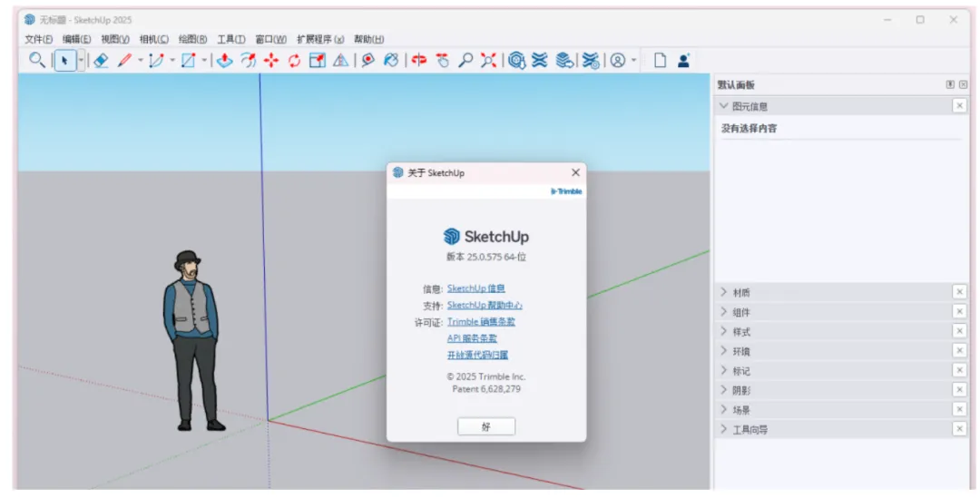The width and height of the screenshot is (980, 498).
Task: Open the Select tool dropdown arrow
Action: pyautogui.click(x=81, y=61)
